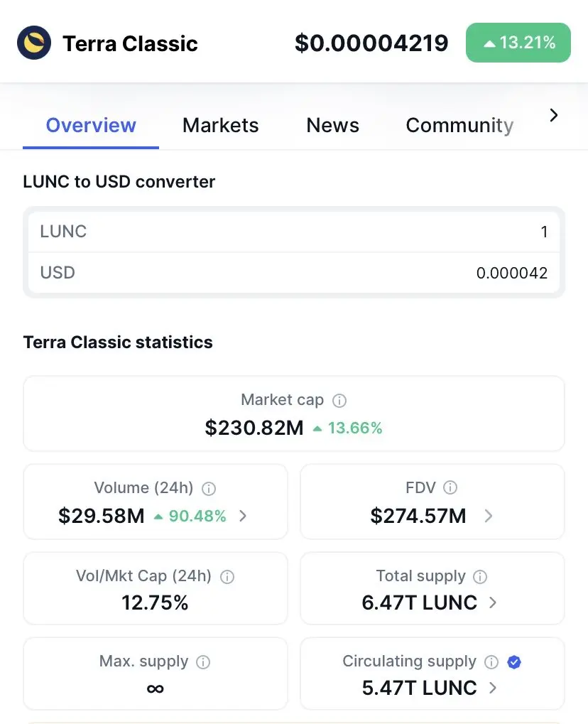Expand Volume (24h) details chevron
Screen dimensions: 588x724
[243, 516]
